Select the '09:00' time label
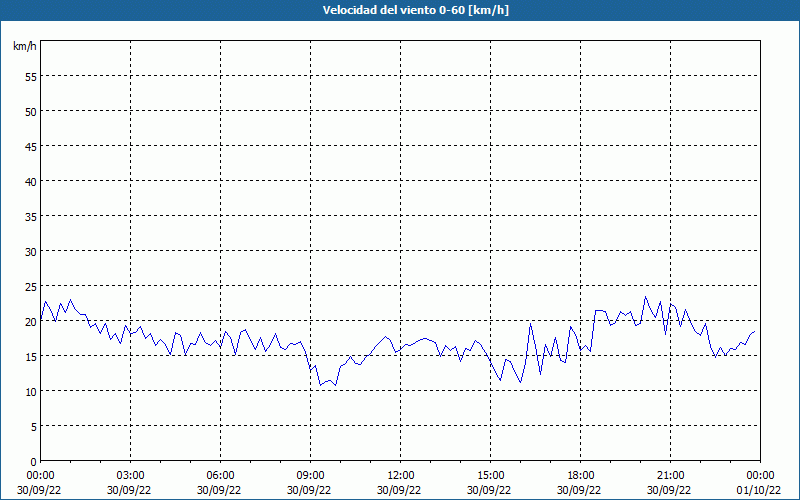 tap(310, 476)
